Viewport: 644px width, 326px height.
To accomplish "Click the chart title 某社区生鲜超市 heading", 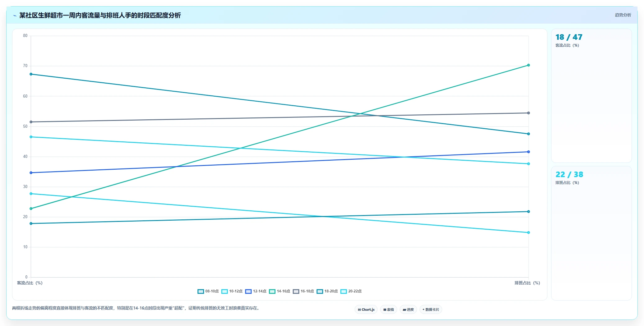I will pos(100,15).
